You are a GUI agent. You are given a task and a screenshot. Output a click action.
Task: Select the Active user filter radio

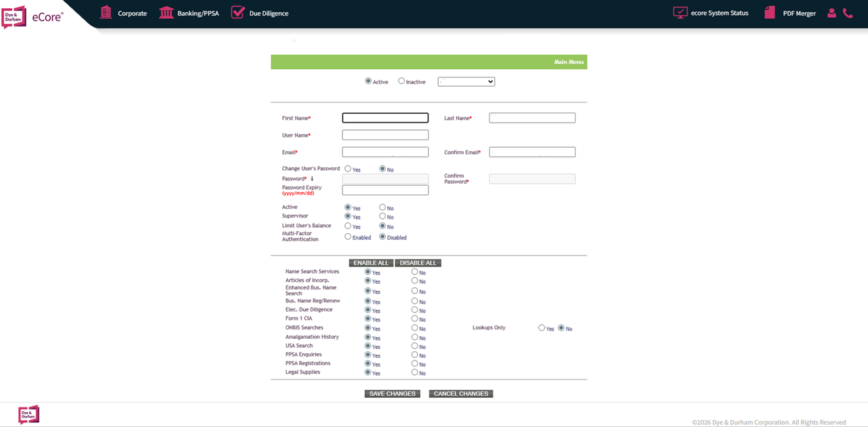point(368,81)
